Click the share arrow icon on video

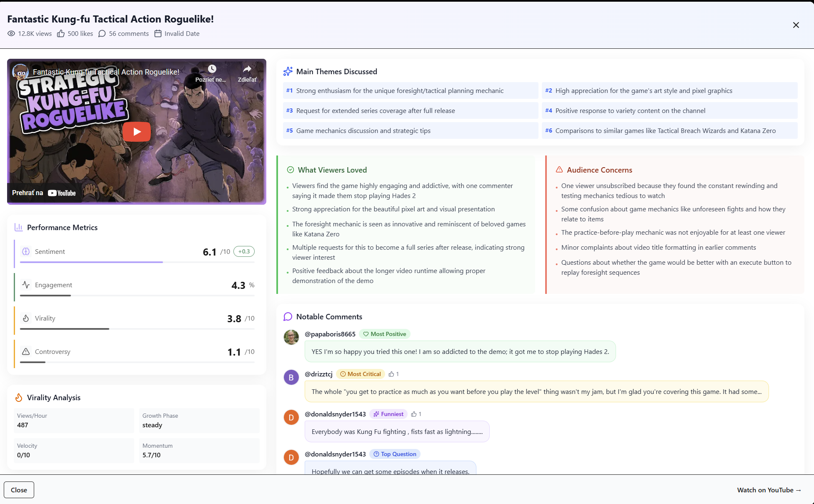247,69
